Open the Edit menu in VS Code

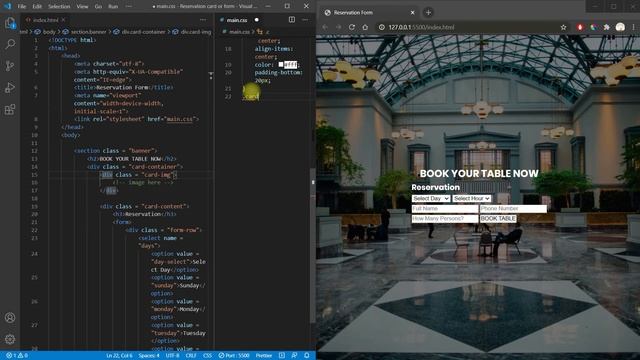(x=37, y=7)
